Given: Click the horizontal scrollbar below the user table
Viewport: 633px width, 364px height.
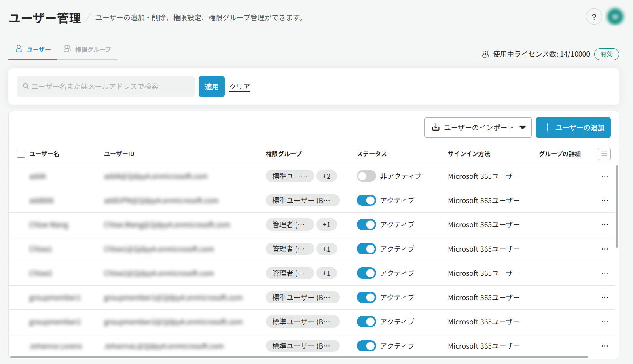Looking at the screenshot, I should [x=299, y=357].
